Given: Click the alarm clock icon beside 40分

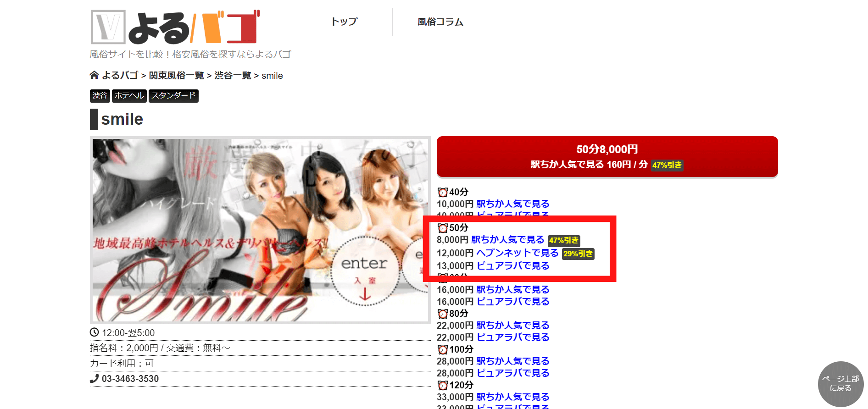Looking at the screenshot, I should [x=442, y=192].
